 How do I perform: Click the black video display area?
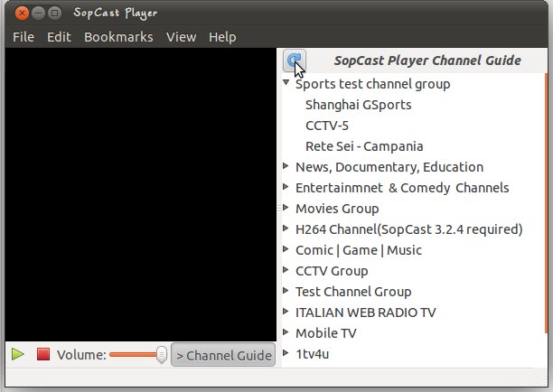[141, 194]
